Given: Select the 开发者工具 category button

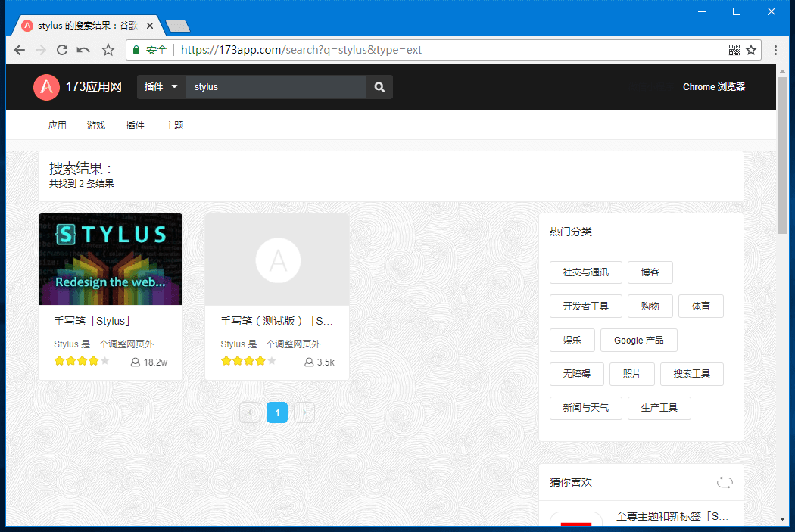Looking at the screenshot, I should 585,306.
